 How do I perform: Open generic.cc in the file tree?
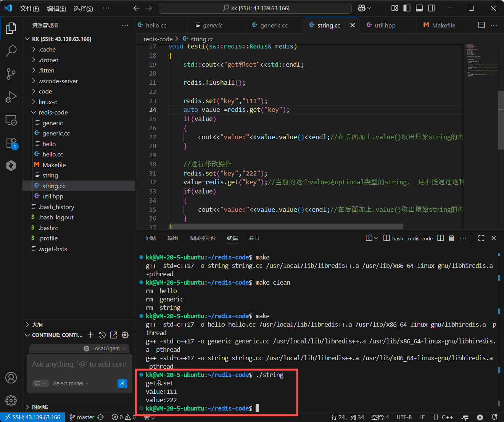point(79,133)
